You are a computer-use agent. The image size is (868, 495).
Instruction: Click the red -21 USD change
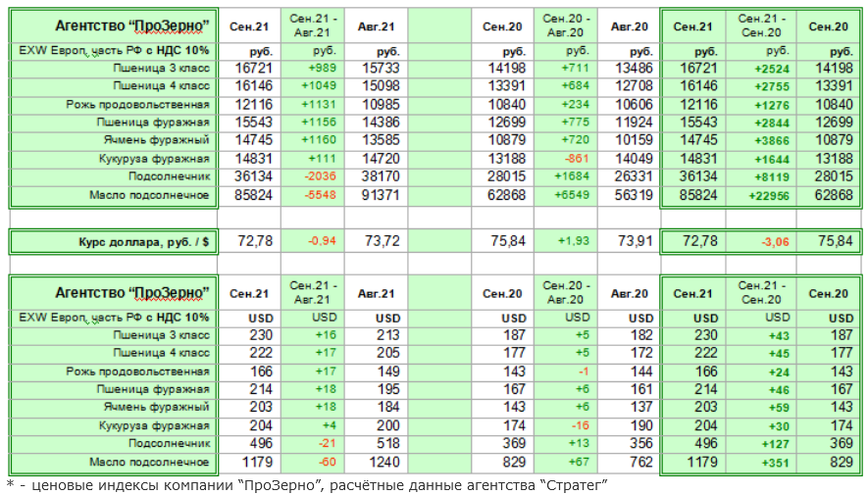[x=328, y=444]
